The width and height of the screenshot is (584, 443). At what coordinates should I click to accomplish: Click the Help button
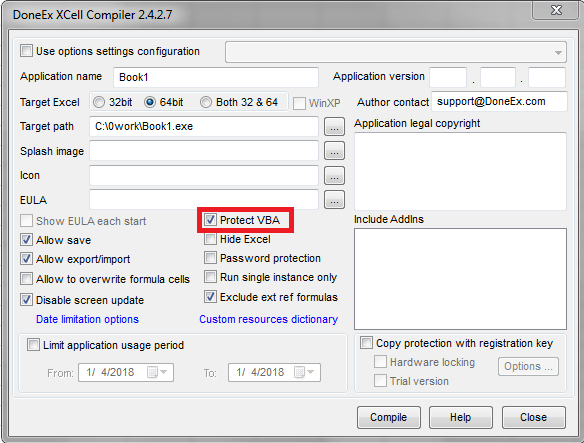pyautogui.click(x=460, y=417)
